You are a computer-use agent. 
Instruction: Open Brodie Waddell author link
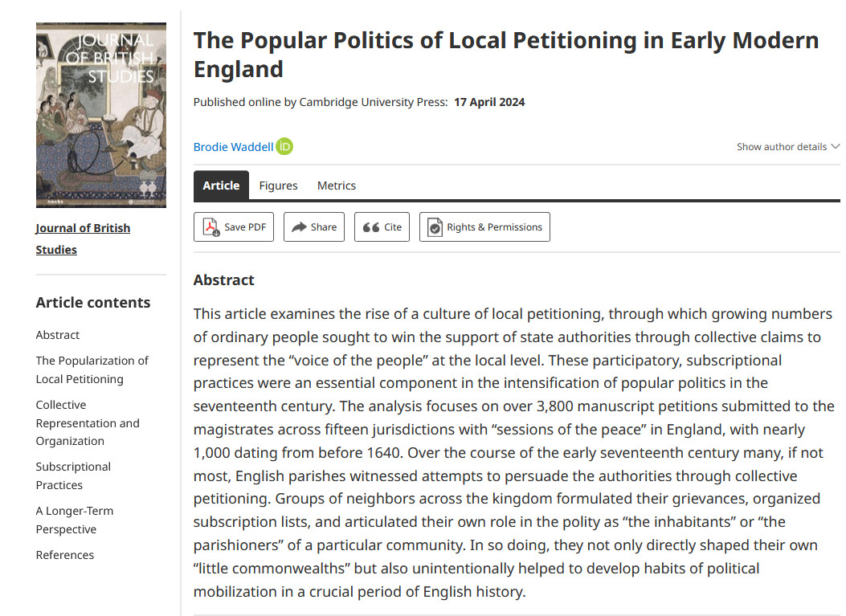point(233,147)
